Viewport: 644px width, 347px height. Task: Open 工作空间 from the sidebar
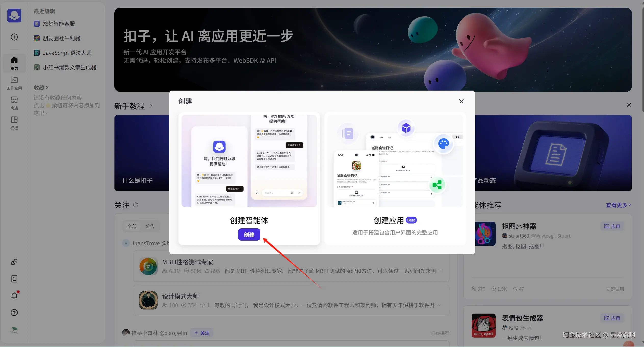14,83
